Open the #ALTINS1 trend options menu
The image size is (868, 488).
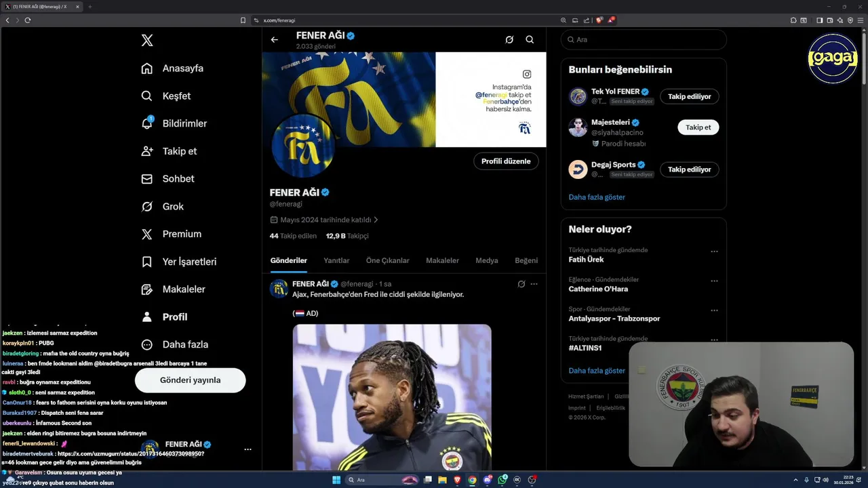click(x=714, y=340)
